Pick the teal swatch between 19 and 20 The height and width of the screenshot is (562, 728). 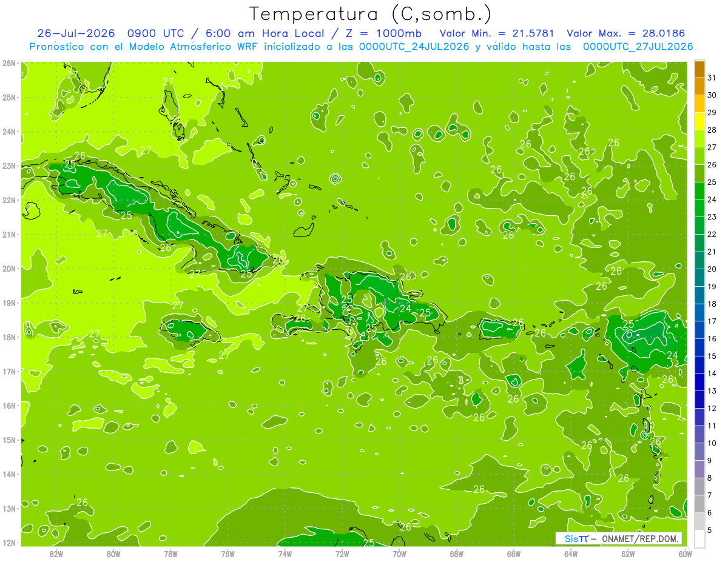(x=699, y=278)
